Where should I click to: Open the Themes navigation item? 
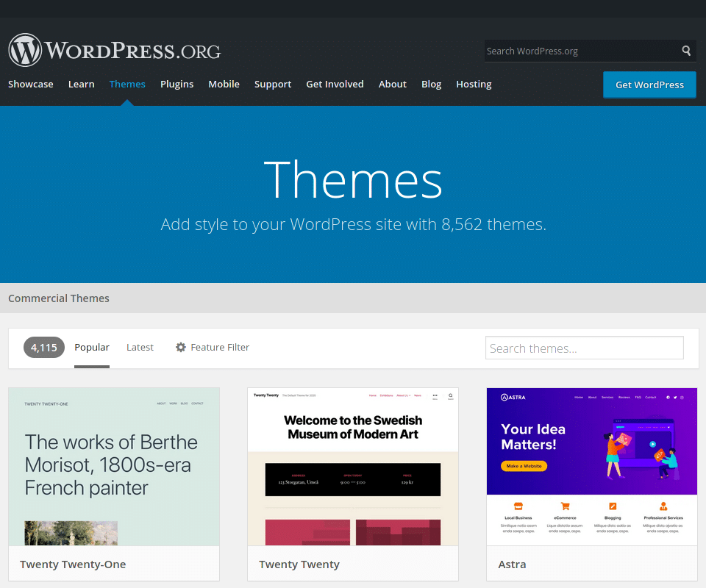[126, 84]
